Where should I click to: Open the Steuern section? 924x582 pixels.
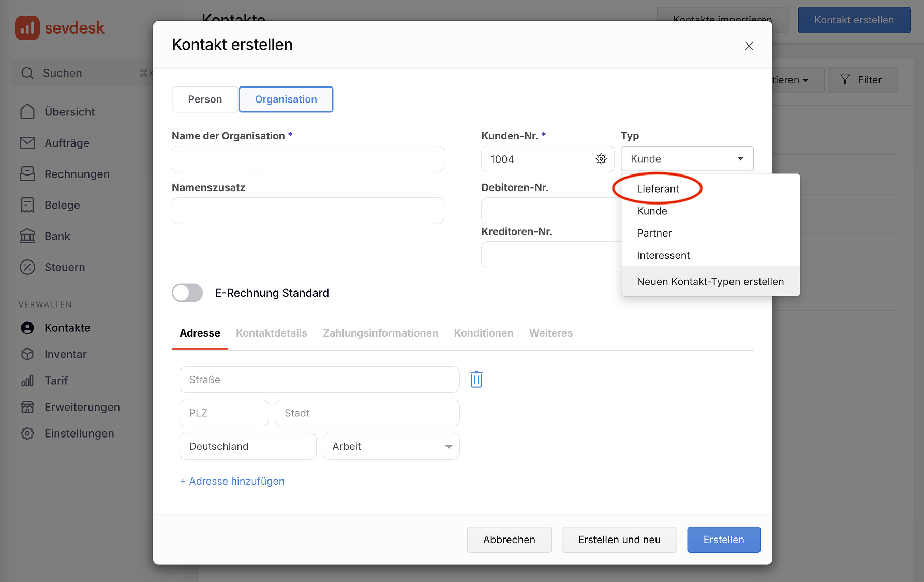[64, 267]
